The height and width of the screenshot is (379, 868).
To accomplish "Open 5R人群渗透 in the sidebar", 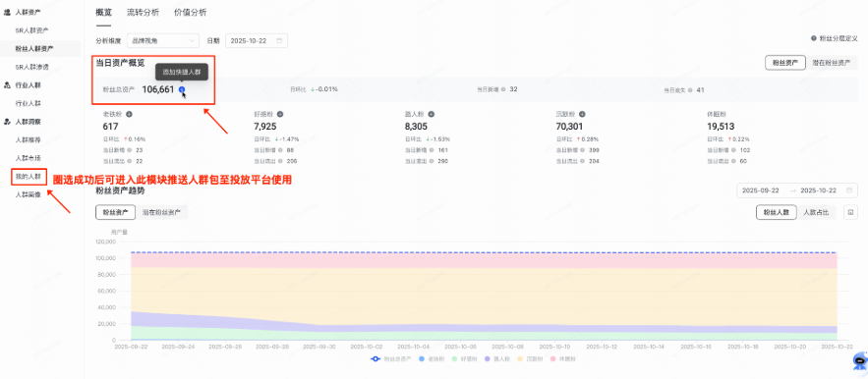I will [x=32, y=67].
